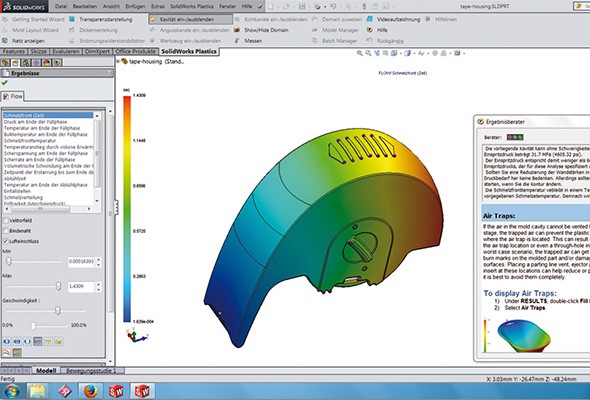Image resolution: width=590 pixels, height=400 pixels.
Task: Select Schmelzfronttemperatur in results list
Action: (x=30, y=140)
